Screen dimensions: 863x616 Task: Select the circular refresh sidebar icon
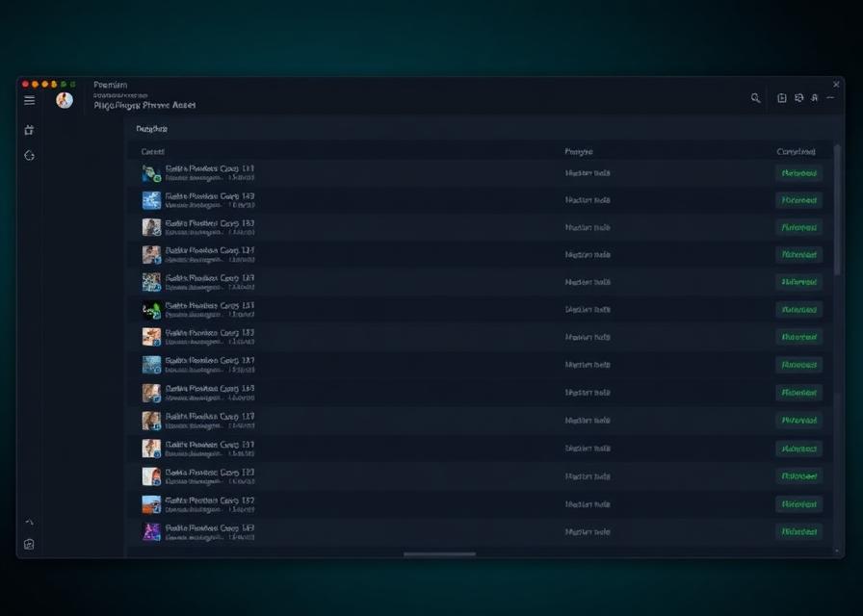pos(30,156)
